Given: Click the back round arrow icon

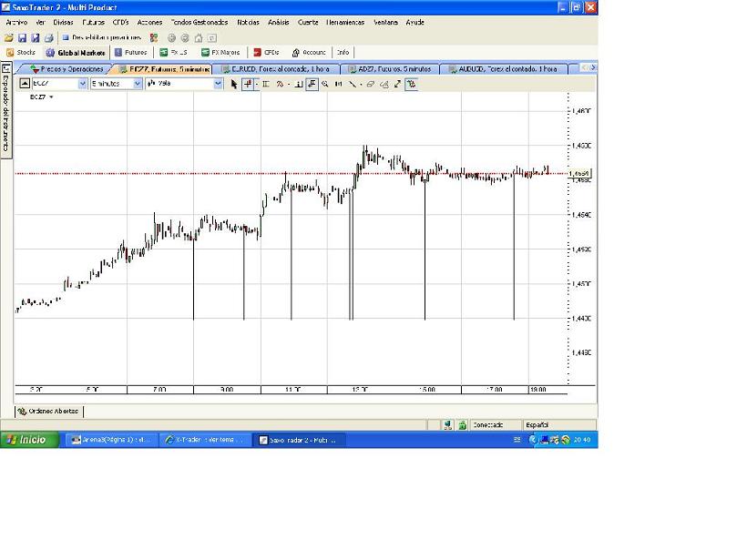Looking at the screenshot, I should [x=171, y=37].
